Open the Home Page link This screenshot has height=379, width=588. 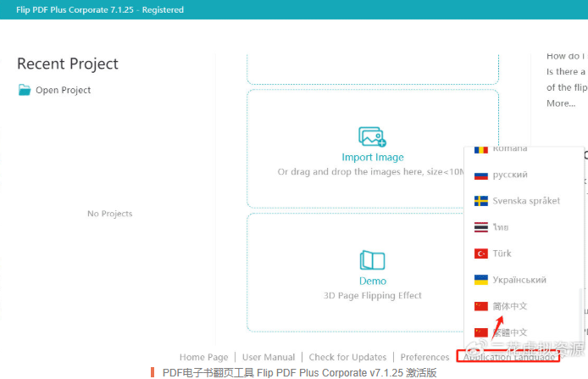click(203, 357)
